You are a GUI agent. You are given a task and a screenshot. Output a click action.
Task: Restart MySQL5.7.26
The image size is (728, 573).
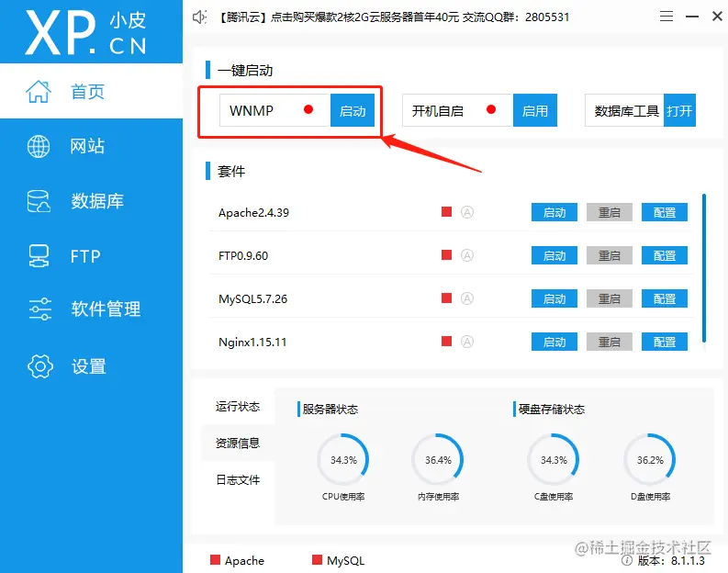[610, 298]
